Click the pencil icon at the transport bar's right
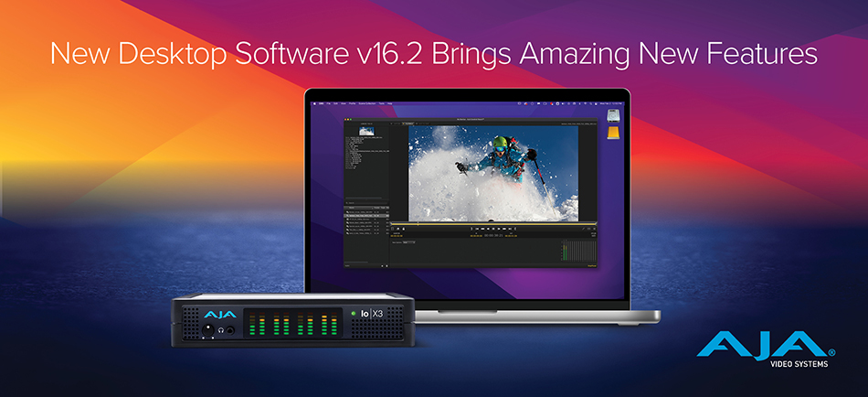The height and width of the screenshot is (397, 868). coord(584,229)
